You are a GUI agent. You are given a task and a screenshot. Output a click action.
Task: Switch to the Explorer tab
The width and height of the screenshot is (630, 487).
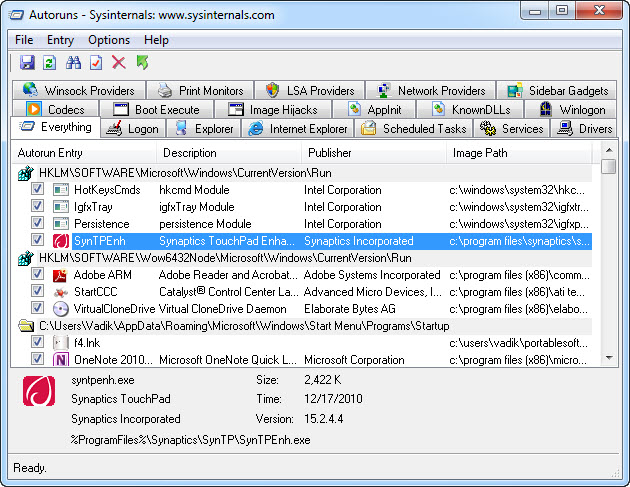pos(203,129)
